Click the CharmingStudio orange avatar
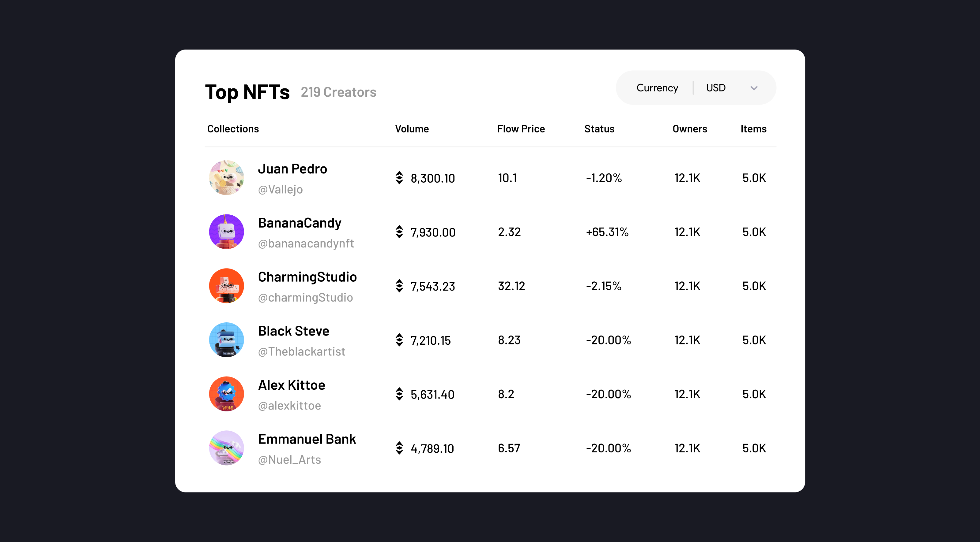 226,286
